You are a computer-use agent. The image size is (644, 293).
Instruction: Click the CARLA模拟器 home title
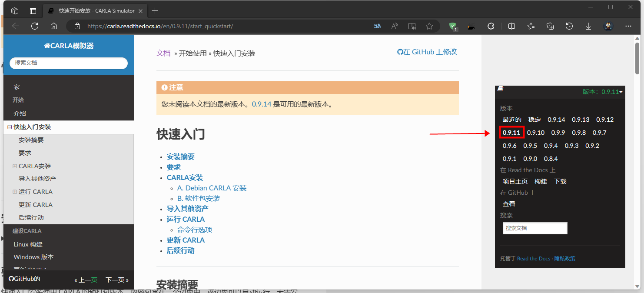point(69,46)
